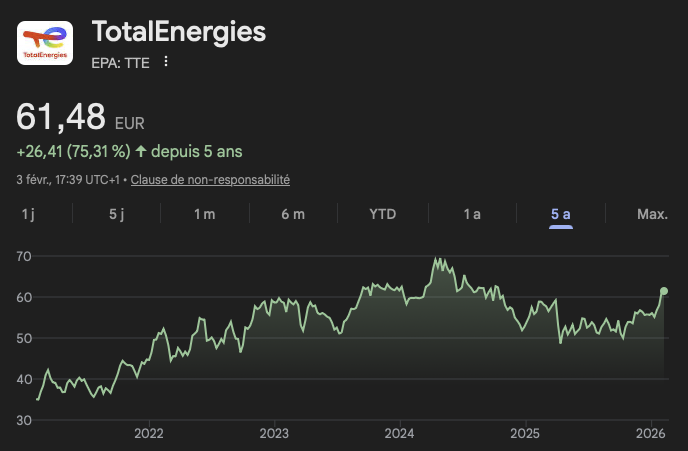Viewport: 688px width, 451px height.
Task: Click the 61,48 price value
Action: [x=61, y=117]
